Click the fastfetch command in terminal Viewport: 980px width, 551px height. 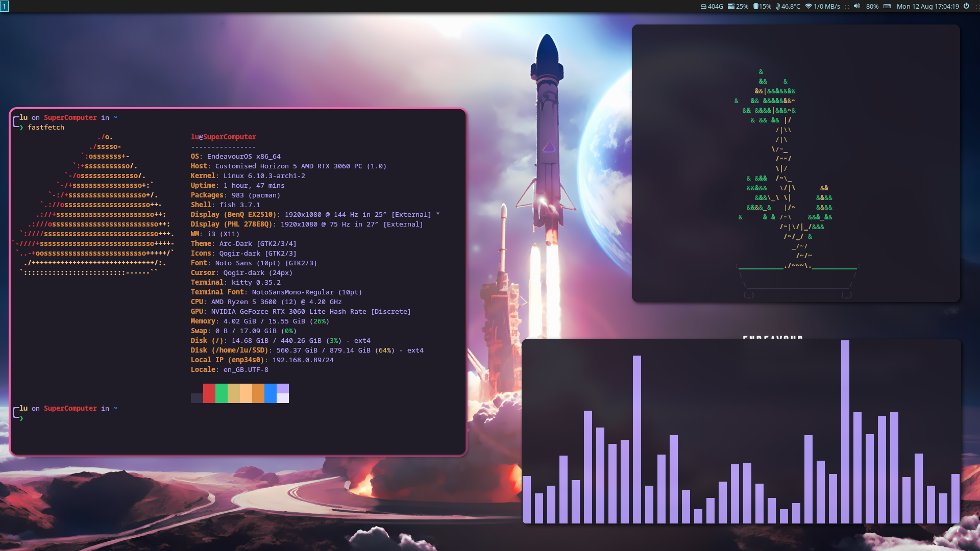click(46, 127)
